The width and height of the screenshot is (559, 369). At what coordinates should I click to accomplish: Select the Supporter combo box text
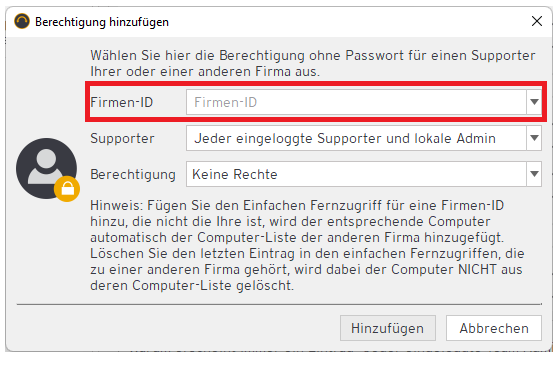pyautogui.click(x=344, y=138)
